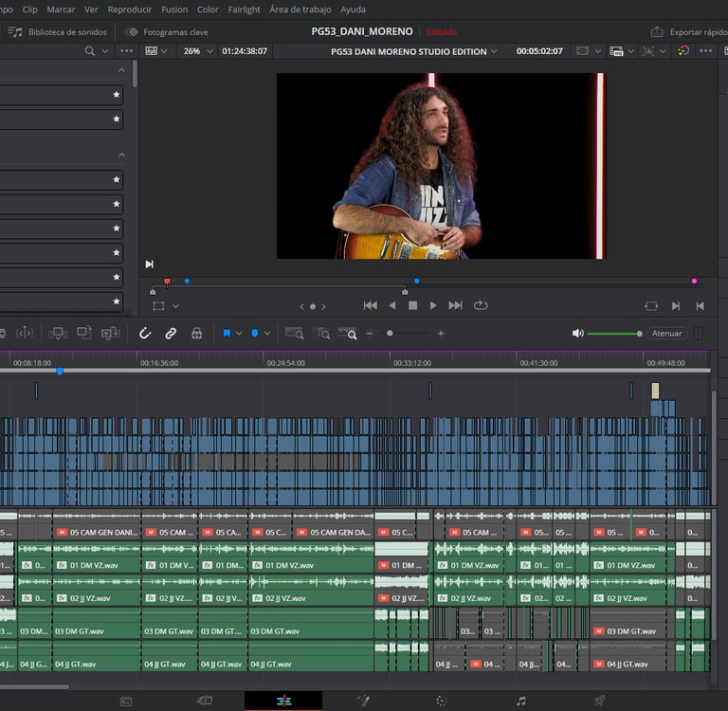The width and height of the screenshot is (728, 711).
Task: Open the Deliver page rocket icon
Action: click(x=599, y=701)
